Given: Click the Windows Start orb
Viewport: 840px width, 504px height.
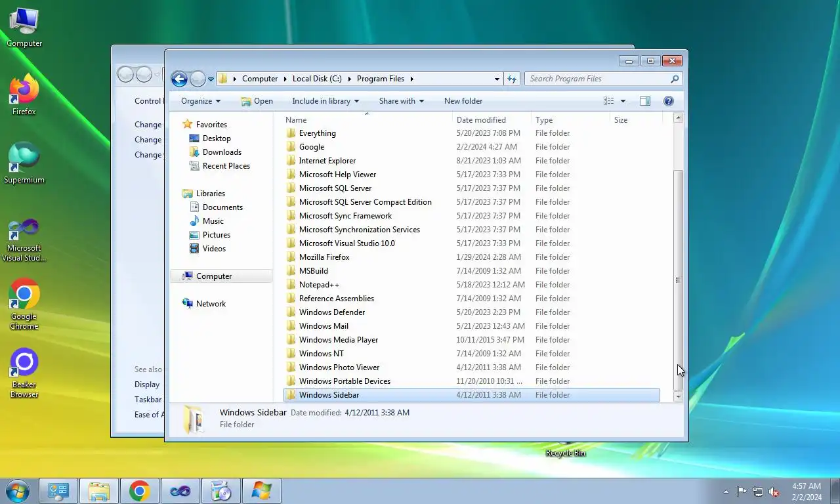Looking at the screenshot, I should click(17, 490).
